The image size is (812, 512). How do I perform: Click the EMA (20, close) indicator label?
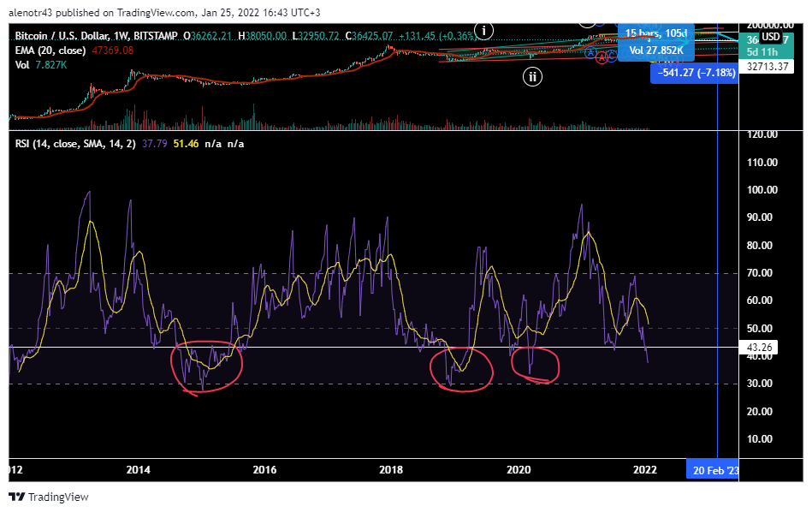coord(50,51)
